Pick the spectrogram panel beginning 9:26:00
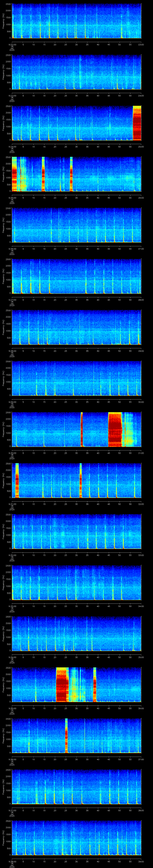This screenshot has height=868, width=153. coord(77,225)
